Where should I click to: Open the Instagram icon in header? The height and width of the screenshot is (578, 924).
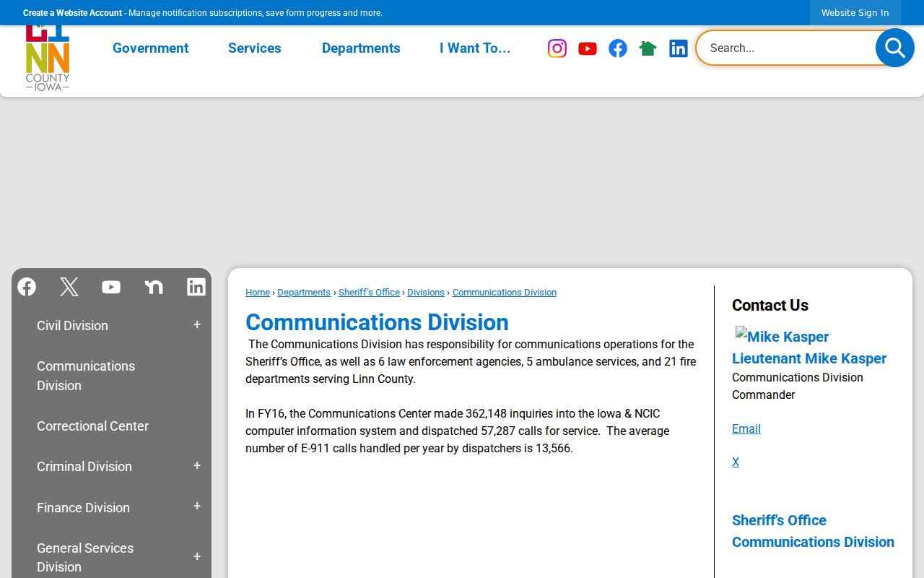point(557,48)
